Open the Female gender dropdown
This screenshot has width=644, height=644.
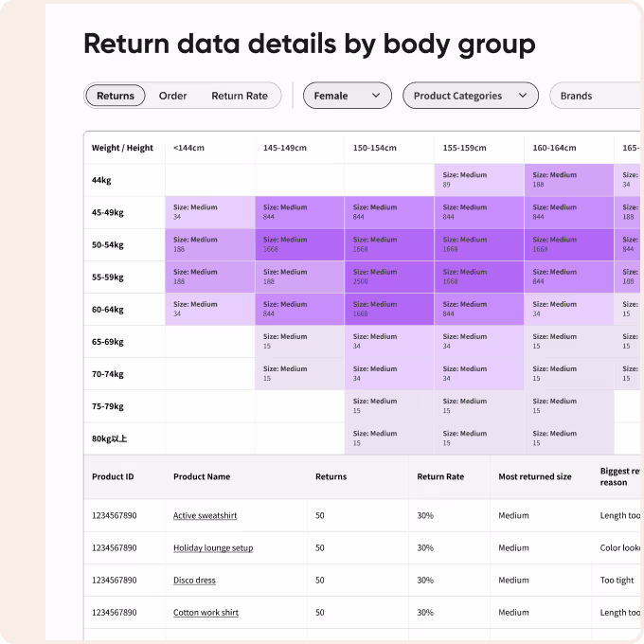pyautogui.click(x=347, y=96)
